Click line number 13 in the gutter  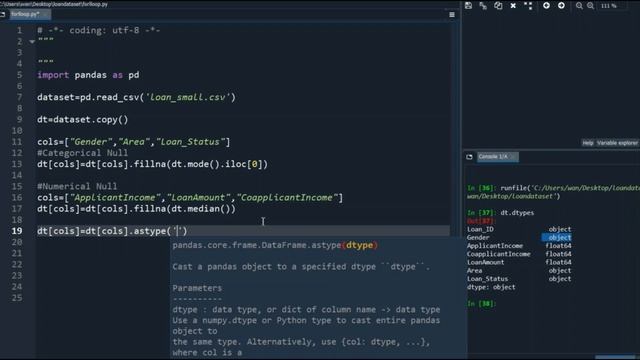[x=17, y=164]
